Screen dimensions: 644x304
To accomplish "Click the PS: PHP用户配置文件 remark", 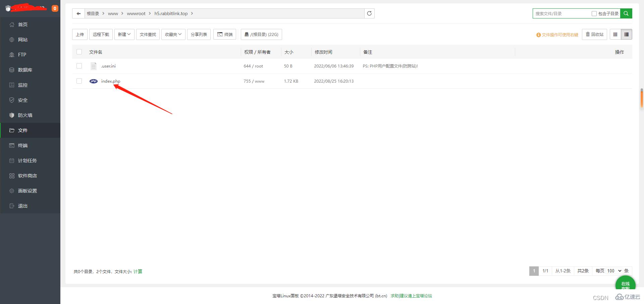I will point(390,66).
